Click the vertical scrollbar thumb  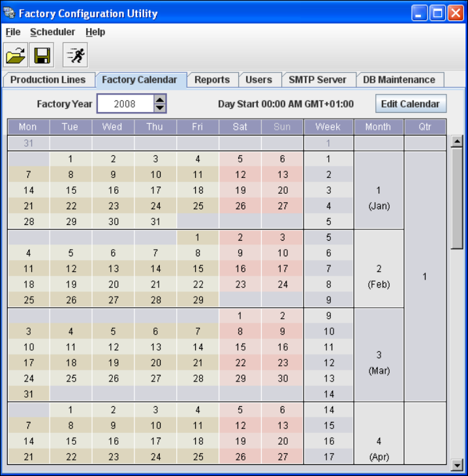(457, 198)
